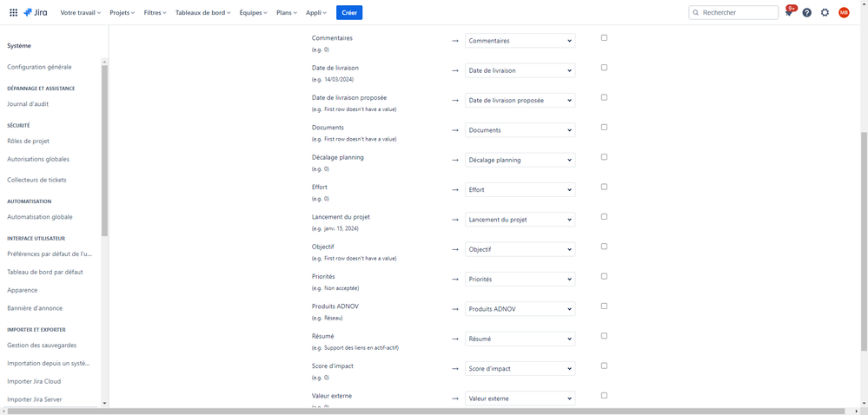Open the MB user avatar menu
Viewport: 868px width, 415px height.
coord(844,12)
